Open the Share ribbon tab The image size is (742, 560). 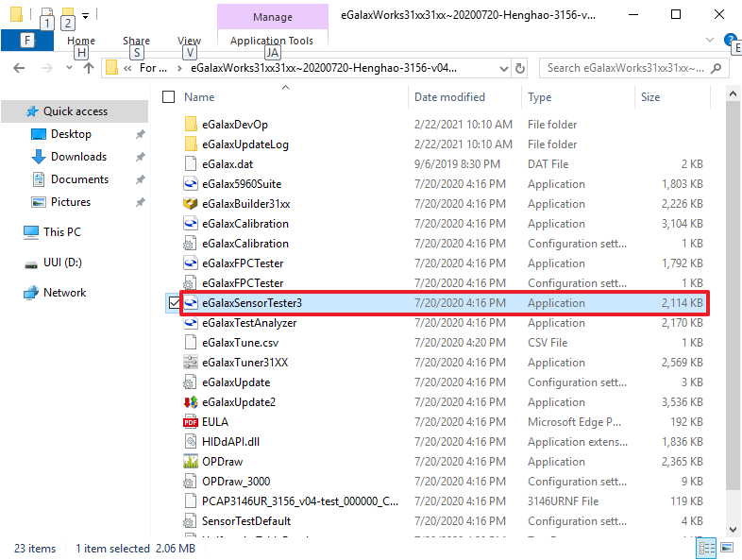136,41
